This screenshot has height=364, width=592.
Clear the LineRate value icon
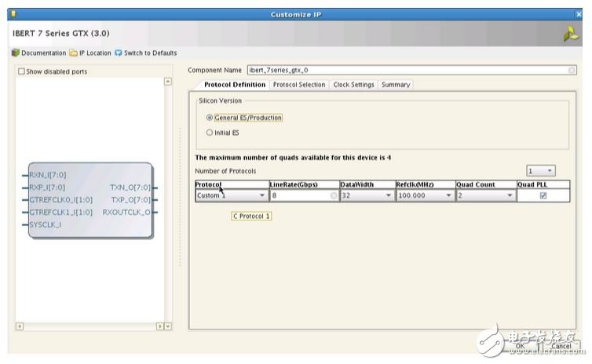click(334, 195)
